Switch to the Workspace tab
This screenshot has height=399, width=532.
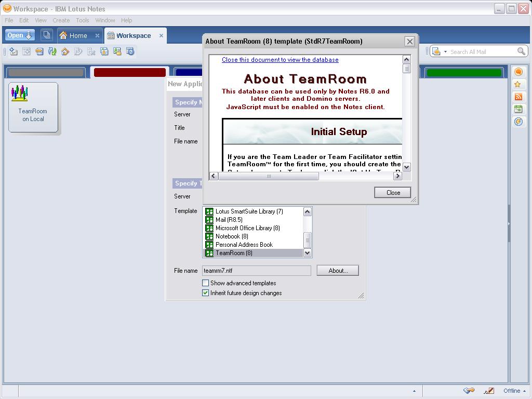click(134, 36)
